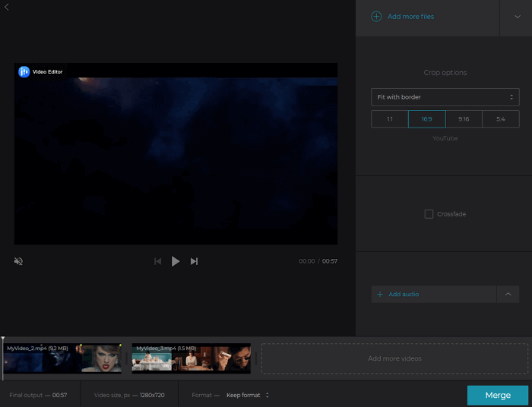The width and height of the screenshot is (532, 407).
Task: Collapse the Add audio chevron
Action: point(508,295)
